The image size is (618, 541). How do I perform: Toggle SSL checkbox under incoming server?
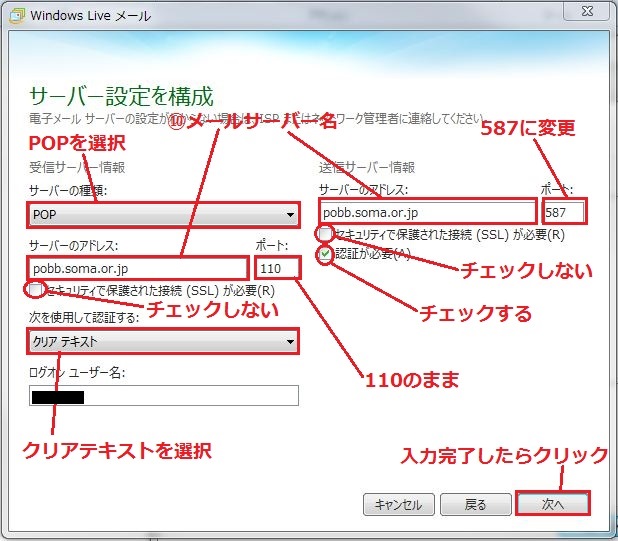click(x=35, y=290)
